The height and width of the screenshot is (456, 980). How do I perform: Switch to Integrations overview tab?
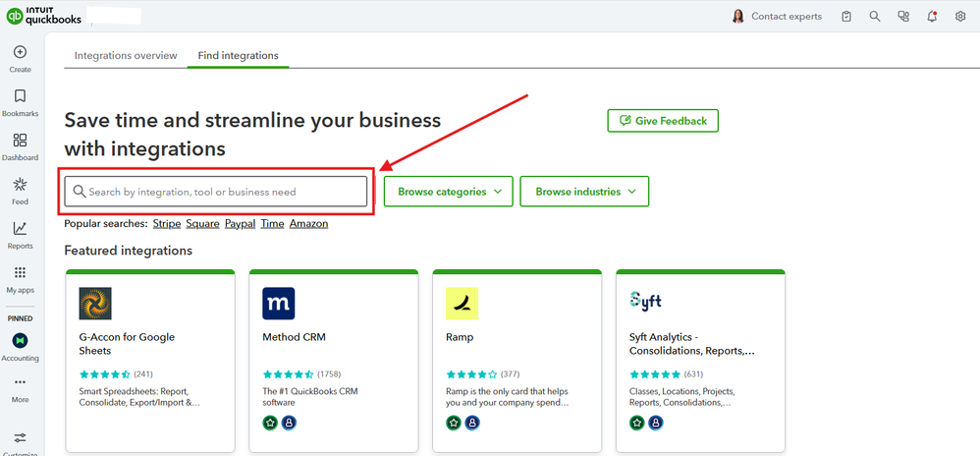pos(126,56)
